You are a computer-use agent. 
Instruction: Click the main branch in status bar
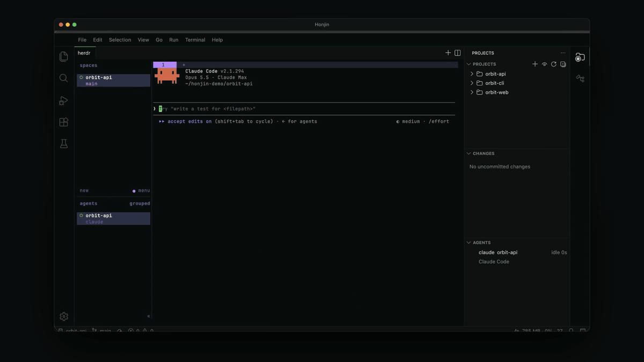pyautogui.click(x=101, y=330)
